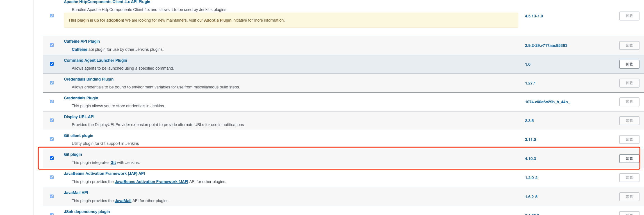Click 'Bundles Apache HttpComponents Client 4.x' description text
Image resolution: width=644 pixels, height=215 pixels.
pos(150,10)
